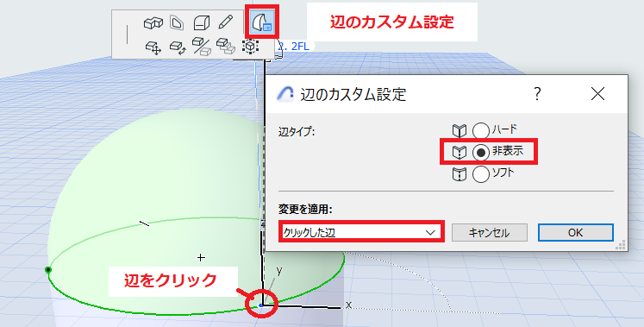Image resolution: width=644 pixels, height=327 pixels.
Task: Confirm with the OK button
Action: [575, 232]
